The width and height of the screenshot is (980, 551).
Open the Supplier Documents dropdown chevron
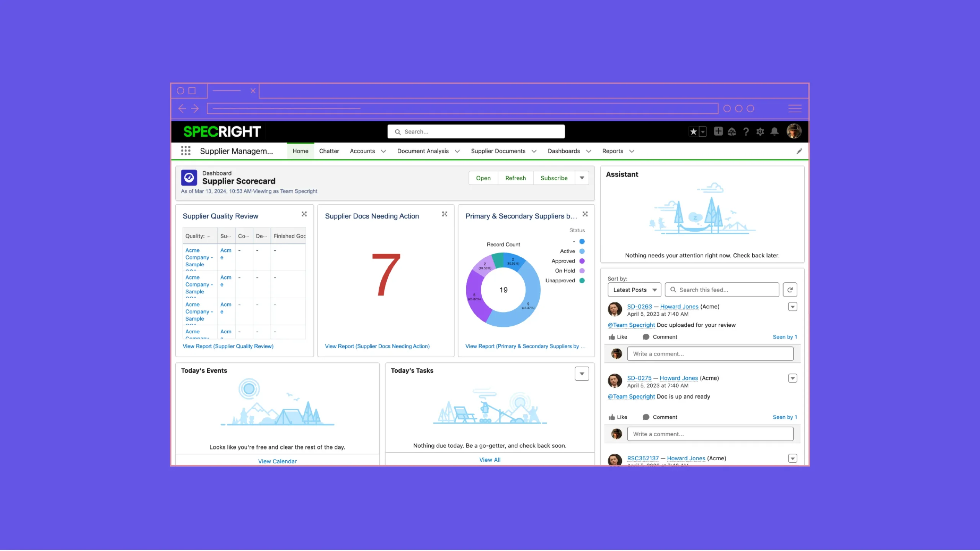534,151
